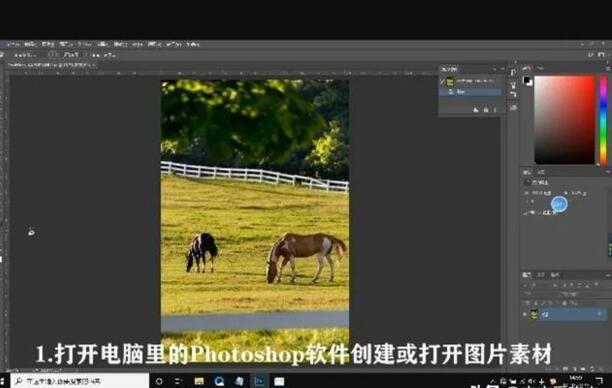This screenshot has height=388, width=612.
Task: Open the 文件 (File) menu
Action: (13, 44)
